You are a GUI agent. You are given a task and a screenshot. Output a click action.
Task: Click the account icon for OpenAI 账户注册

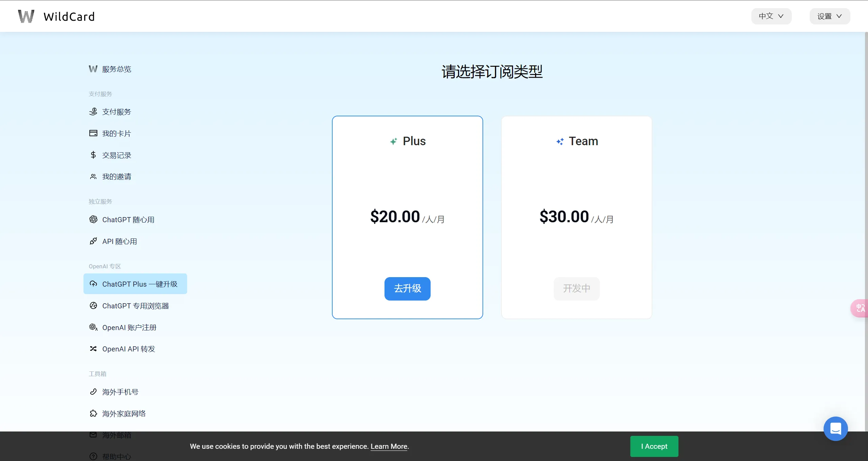pyautogui.click(x=93, y=327)
